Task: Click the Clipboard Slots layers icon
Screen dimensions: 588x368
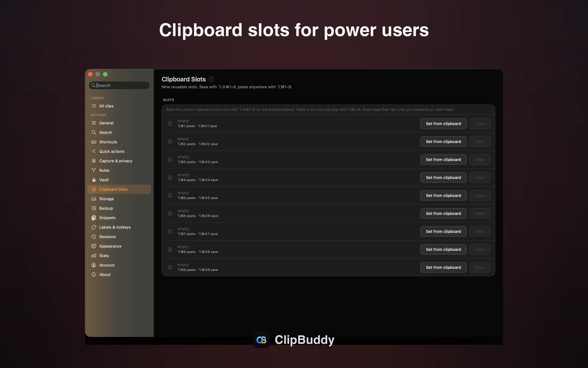Action: 93,189
